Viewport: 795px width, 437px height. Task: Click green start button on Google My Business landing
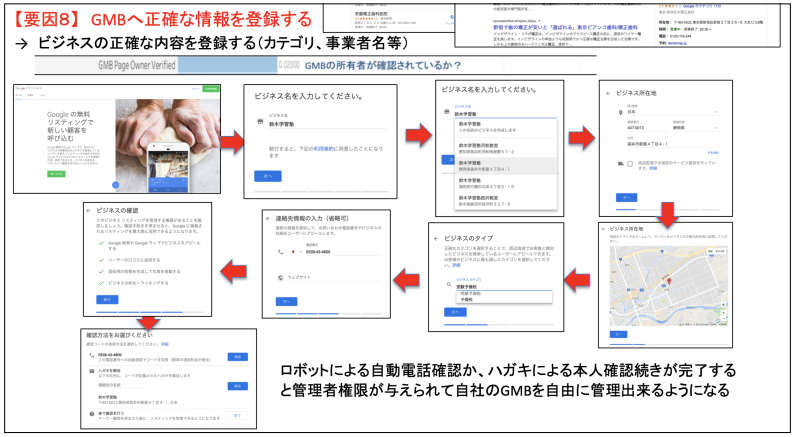pos(56,174)
